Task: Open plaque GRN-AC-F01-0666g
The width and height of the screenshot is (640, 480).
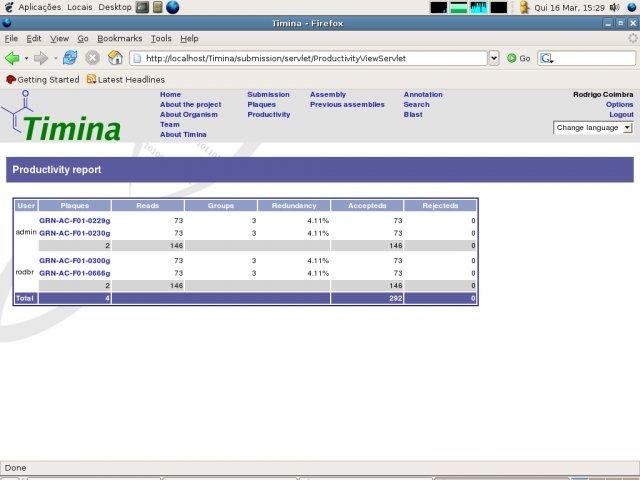Action: (75, 273)
